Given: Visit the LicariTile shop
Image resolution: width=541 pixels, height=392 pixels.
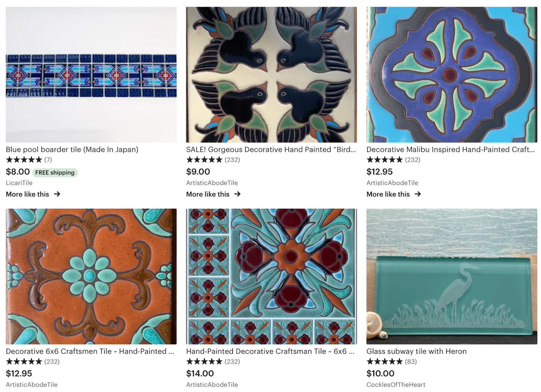Looking at the screenshot, I should pyautogui.click(x=19, y=183).
